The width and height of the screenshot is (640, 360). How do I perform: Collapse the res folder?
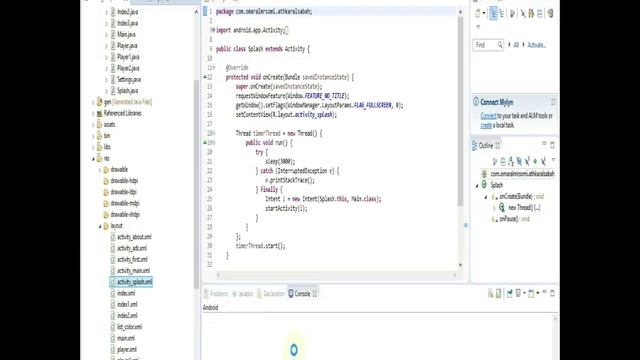click(x=93, y=158)
